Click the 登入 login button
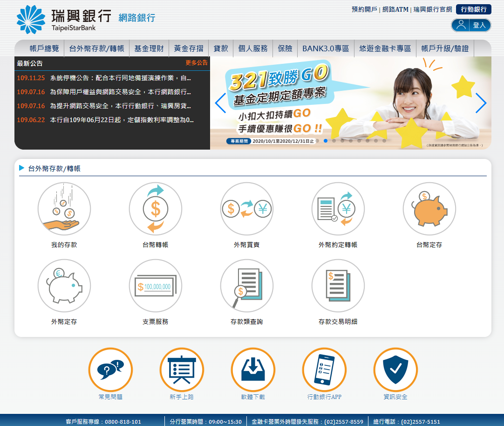Screen dimensions: 504x426 point(471,25)
